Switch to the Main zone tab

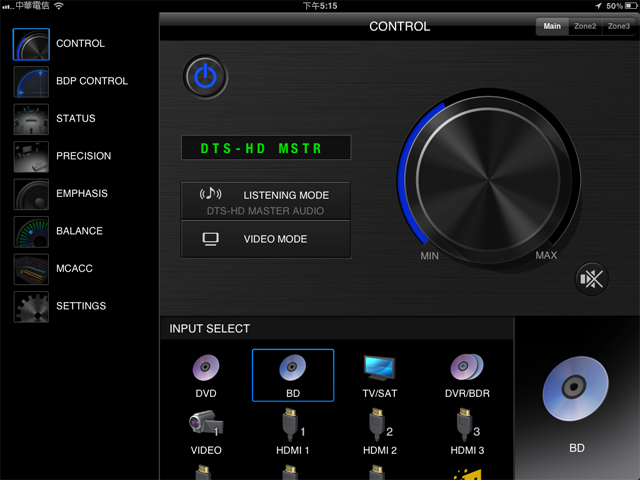point(552,26)
